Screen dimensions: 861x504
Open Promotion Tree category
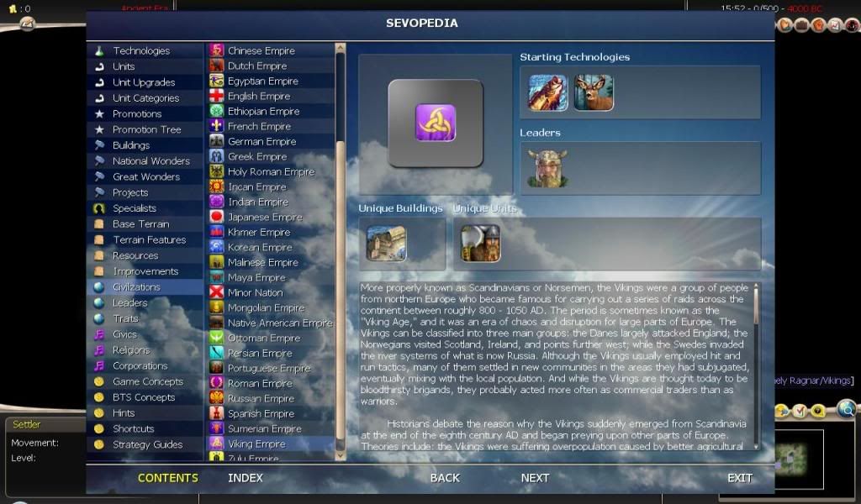145,129
